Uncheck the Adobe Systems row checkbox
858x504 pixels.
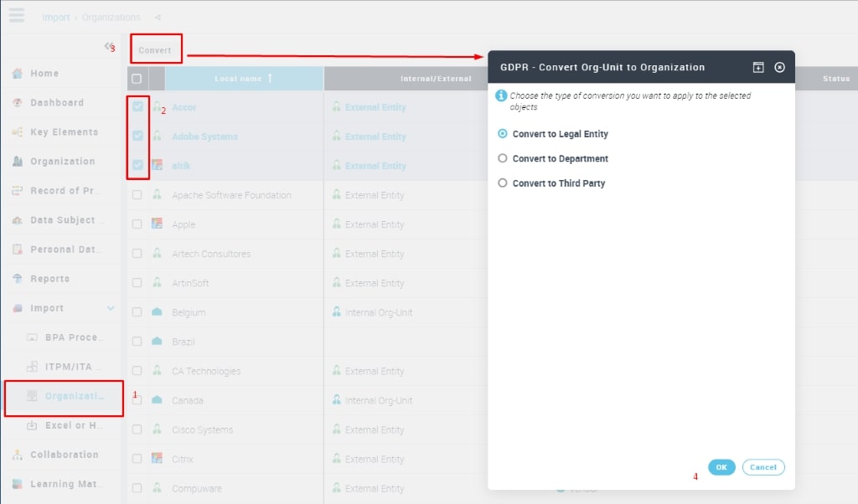(x=137, y=136)
